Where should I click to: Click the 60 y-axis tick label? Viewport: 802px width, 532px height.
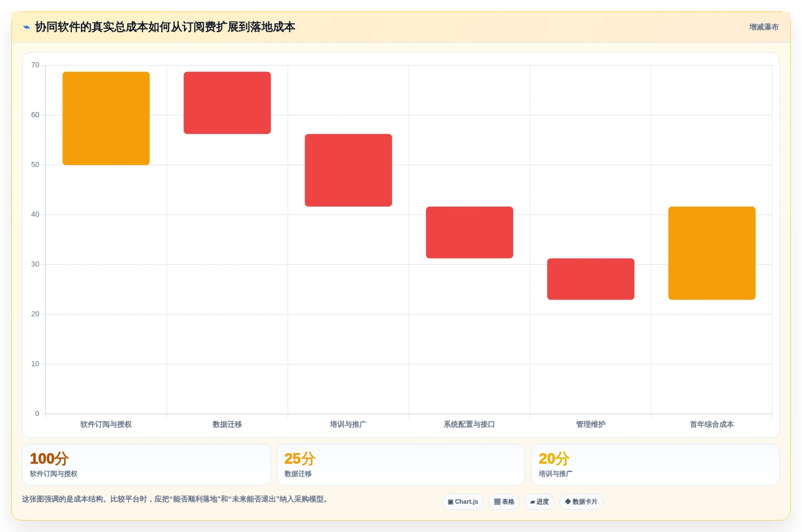click(x=35, y=115)
